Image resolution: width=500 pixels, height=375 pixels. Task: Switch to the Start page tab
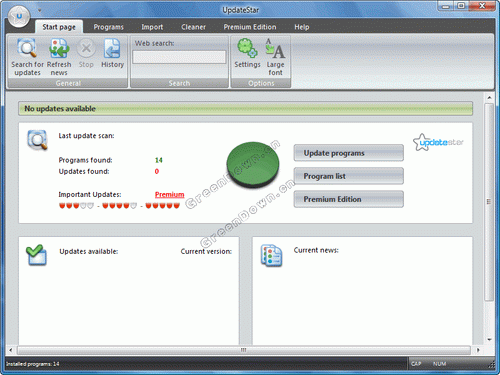click(x=59, y=27)
